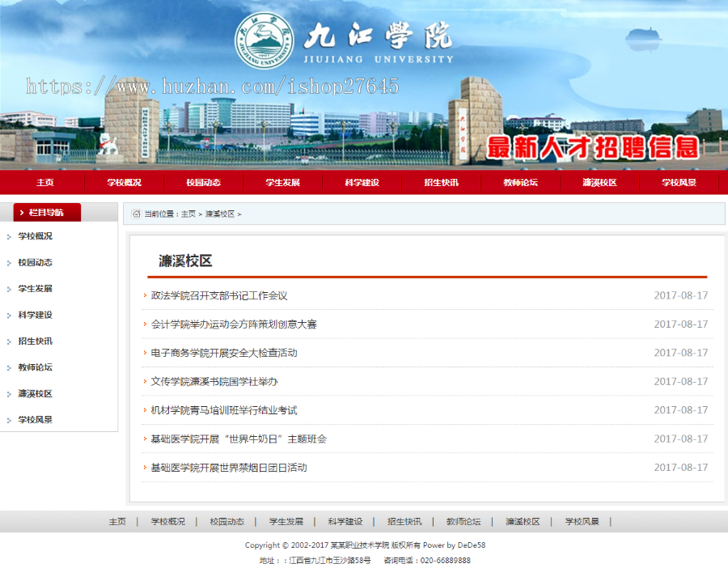Open 校园动态 in the red navigation bar
Screen dimensions: 728x585
(x=203, y=183)
